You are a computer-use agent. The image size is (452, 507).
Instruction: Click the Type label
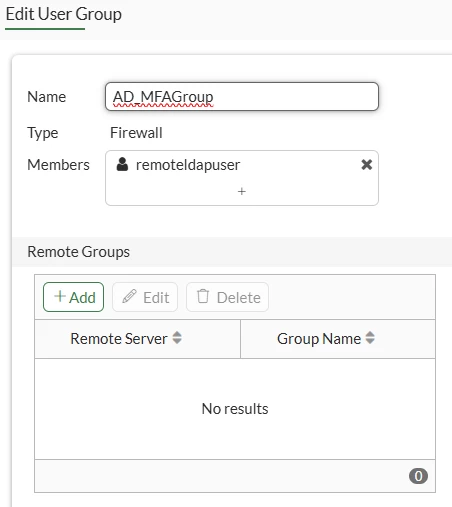[43, 133]
